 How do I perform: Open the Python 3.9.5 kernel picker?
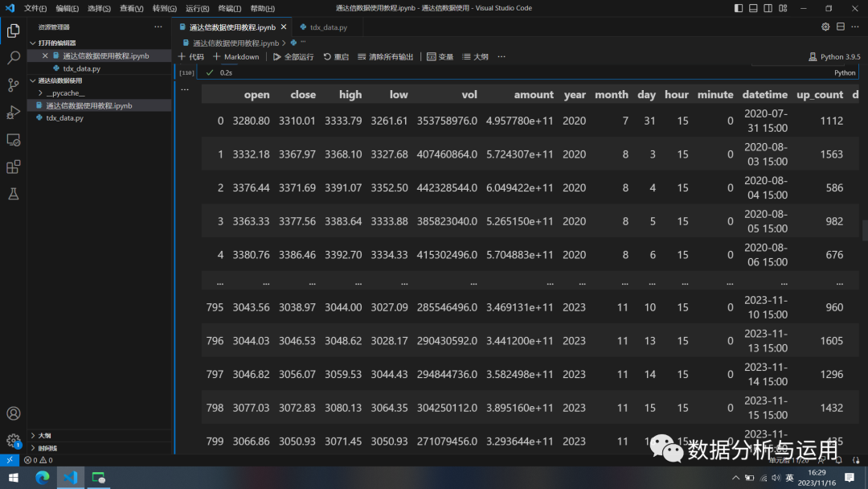(833, 56)
